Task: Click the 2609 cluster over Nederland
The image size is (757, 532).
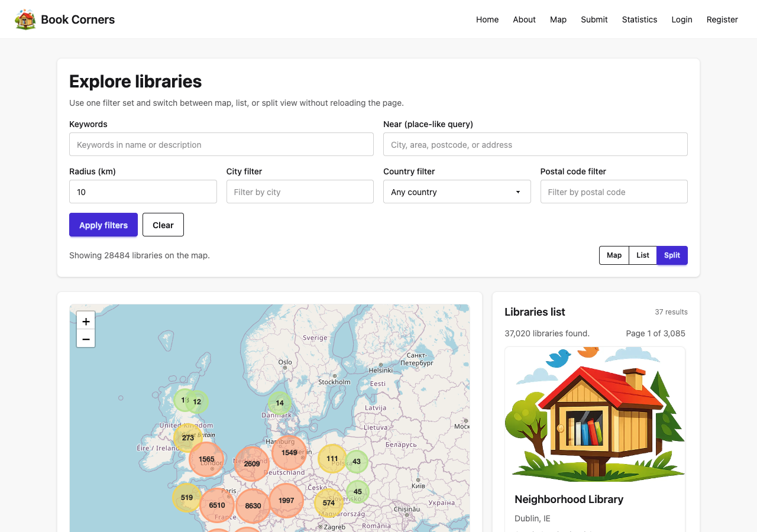Action: click(x=251, y=463)
